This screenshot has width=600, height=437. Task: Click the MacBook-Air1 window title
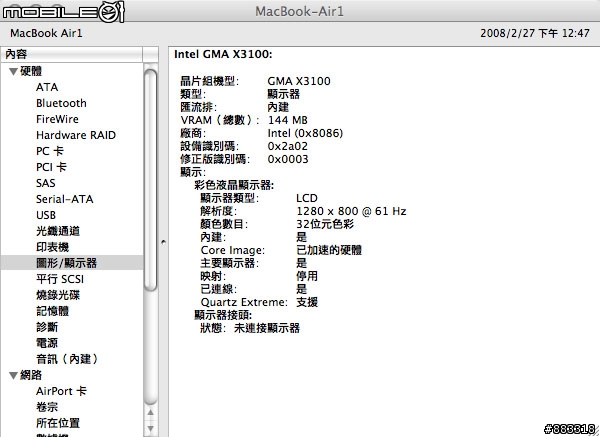pos(300,11)
